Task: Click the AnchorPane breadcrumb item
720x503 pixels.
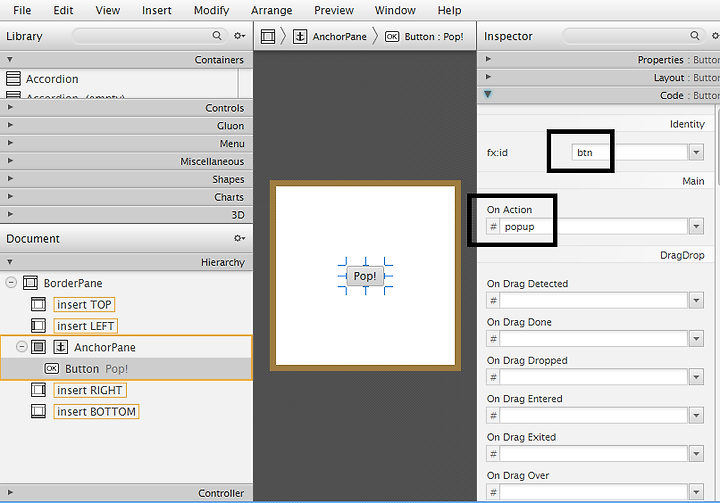Action: tap(330, 36)
